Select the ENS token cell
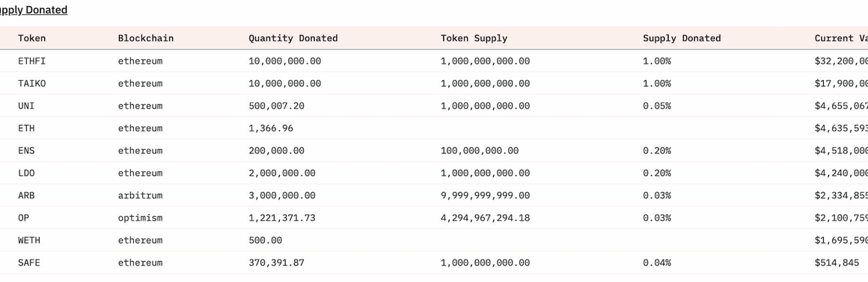868x282 pixels. [26, 150]
